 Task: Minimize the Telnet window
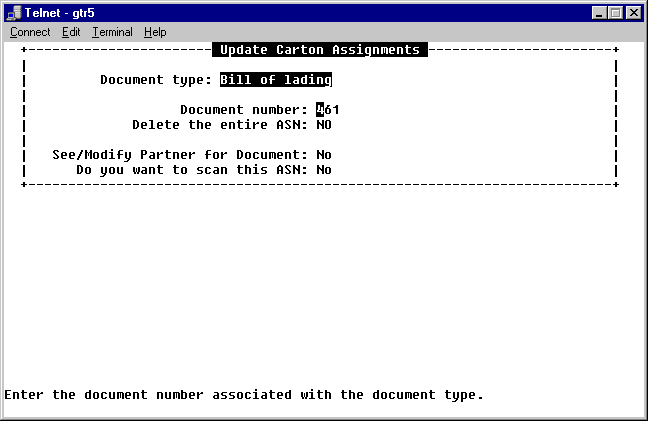[x=598, y=12]
